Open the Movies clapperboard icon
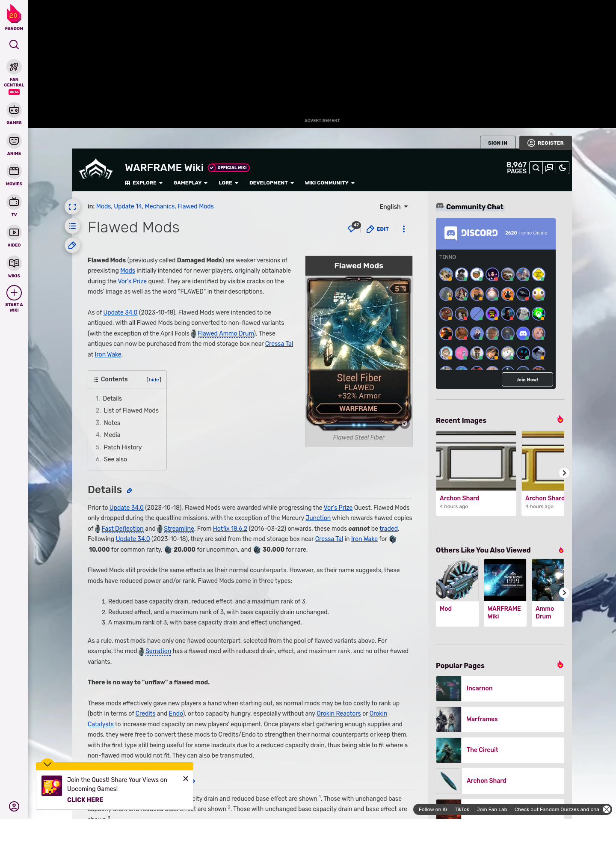 click(14, 171)
